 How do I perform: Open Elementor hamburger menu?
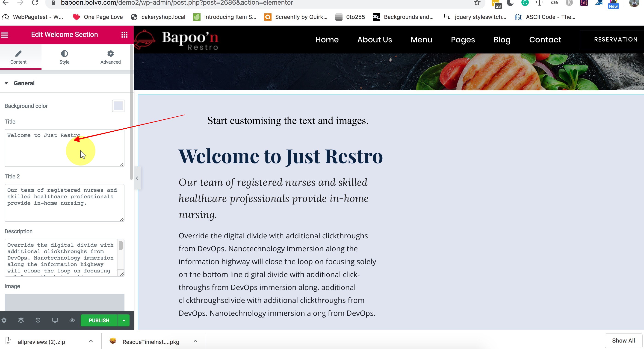pos(5,35)
